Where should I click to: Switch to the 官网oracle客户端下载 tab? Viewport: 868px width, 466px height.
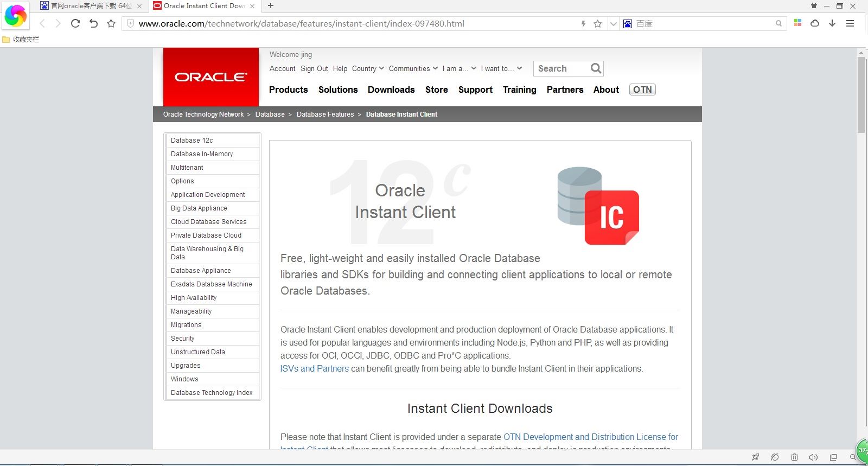coord(91,6)
